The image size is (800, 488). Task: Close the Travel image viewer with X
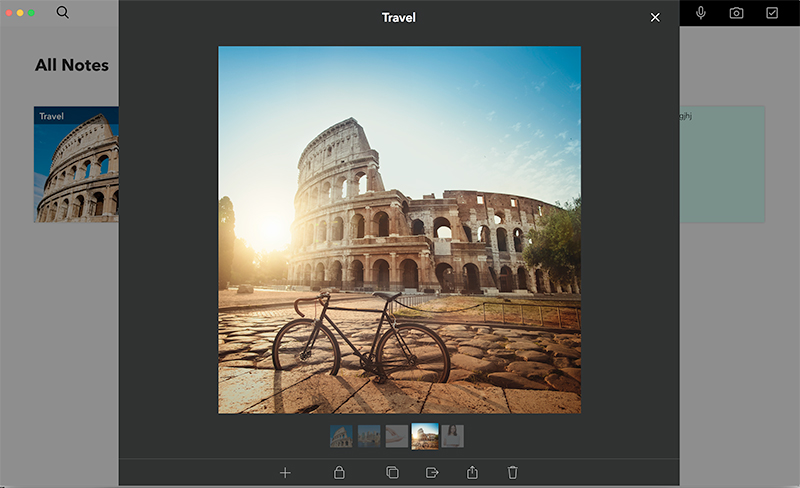(655, 18)
